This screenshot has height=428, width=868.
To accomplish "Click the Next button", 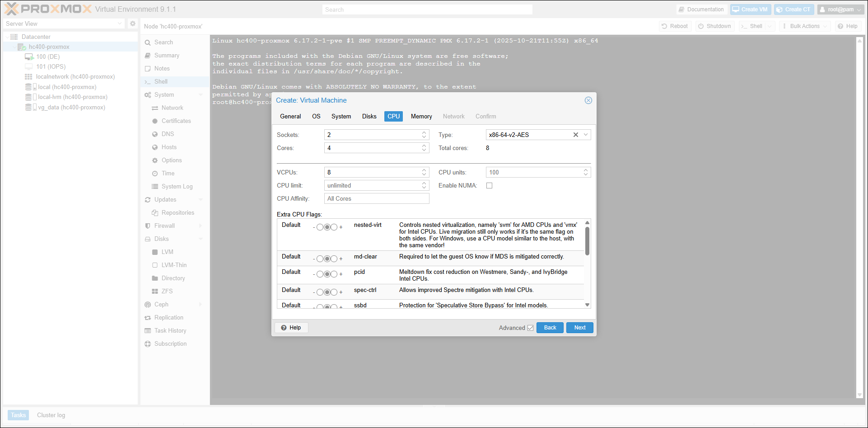I will click(x=580, y=328).
